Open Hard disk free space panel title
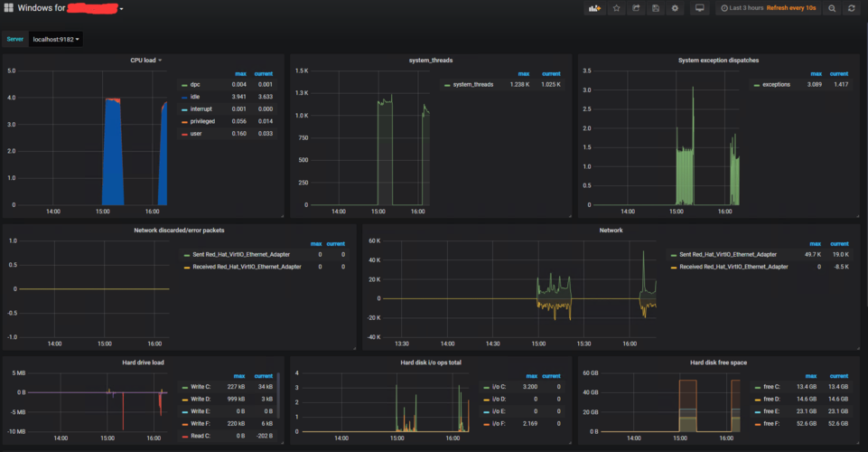The image size is (868, 452). coord(718,363)
